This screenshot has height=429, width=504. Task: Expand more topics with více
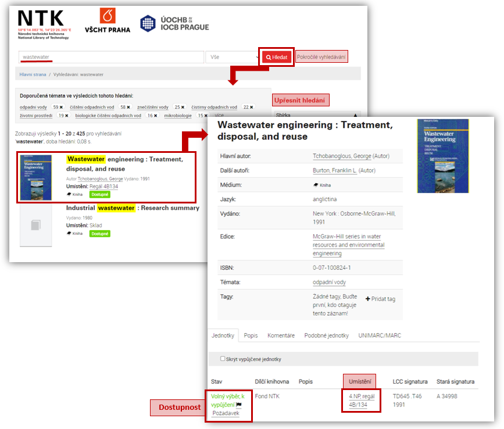[219, 115]
